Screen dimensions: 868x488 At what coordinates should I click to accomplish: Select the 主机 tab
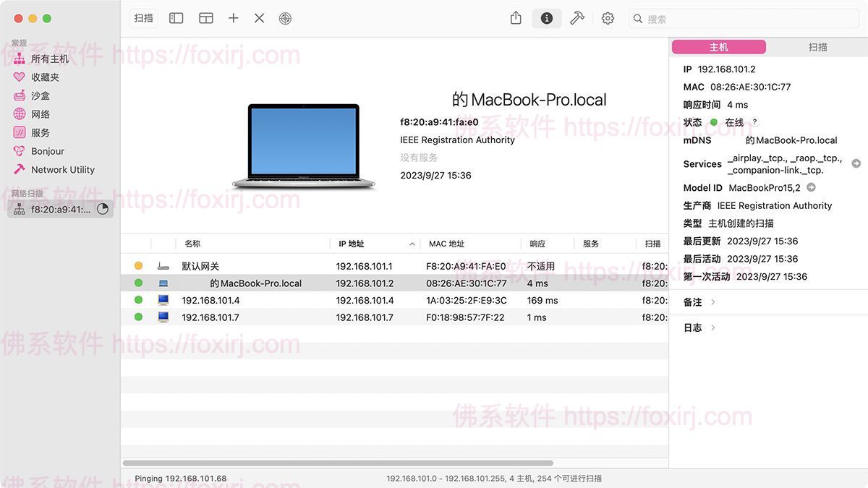(x=718, y=46)
